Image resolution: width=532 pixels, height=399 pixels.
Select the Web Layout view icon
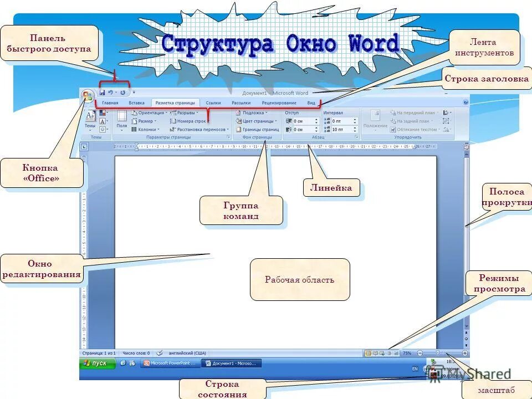click(x=382, y=354)
